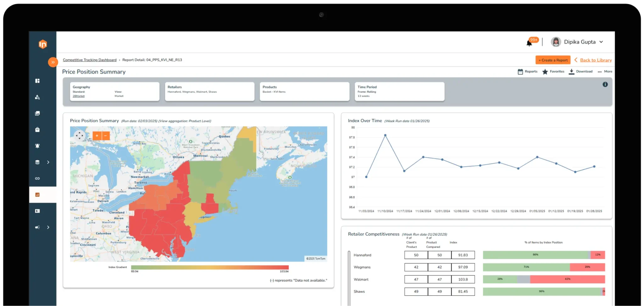Screen dimensions: 644x306
Task: Click the link chain sidebar icon
Action: click(37, 178)
